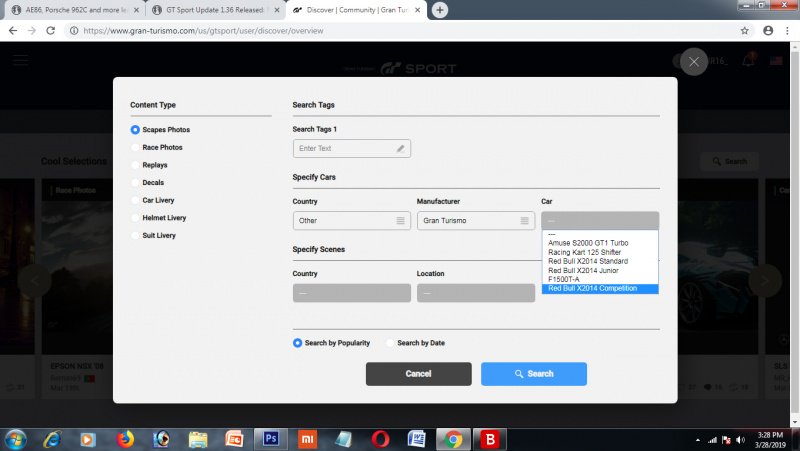Click the blue Search button
Viewport: 800px width, 451px height.
(534, 374)
